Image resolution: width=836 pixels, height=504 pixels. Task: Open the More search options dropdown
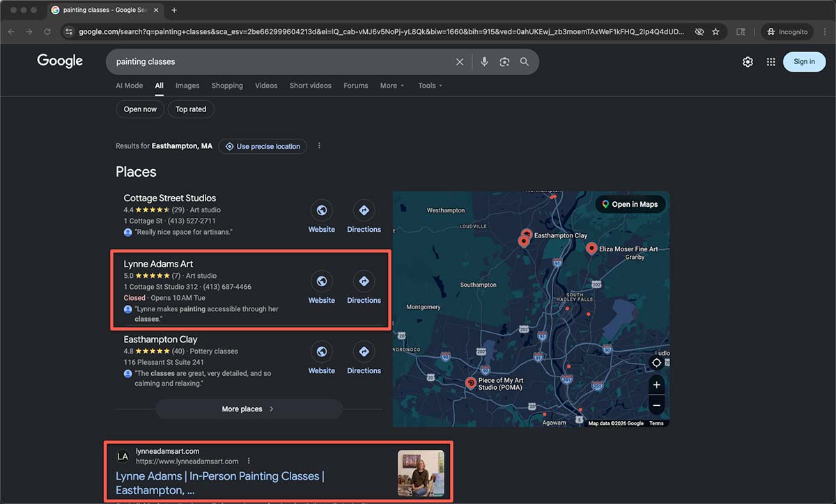tap(392, 85)
